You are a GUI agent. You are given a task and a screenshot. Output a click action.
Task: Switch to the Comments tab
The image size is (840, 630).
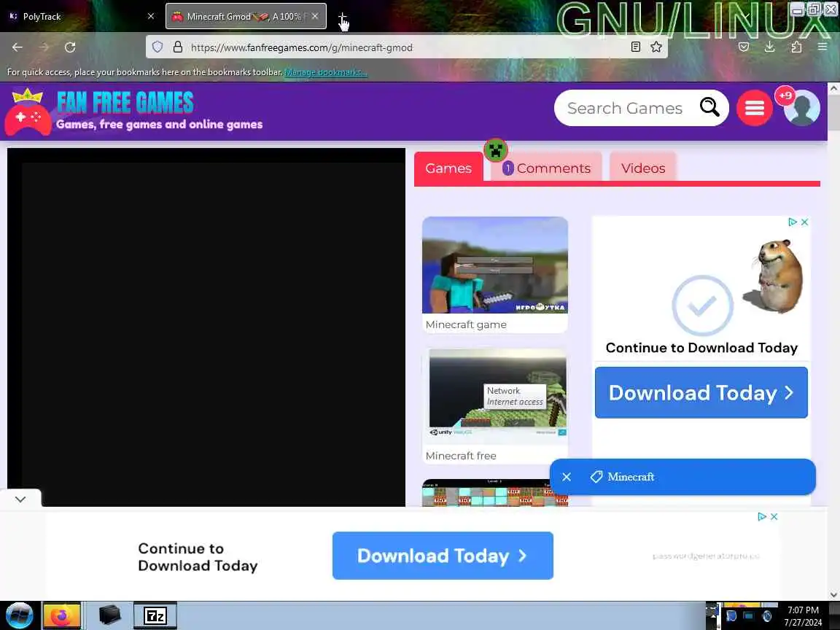[546, 168]
